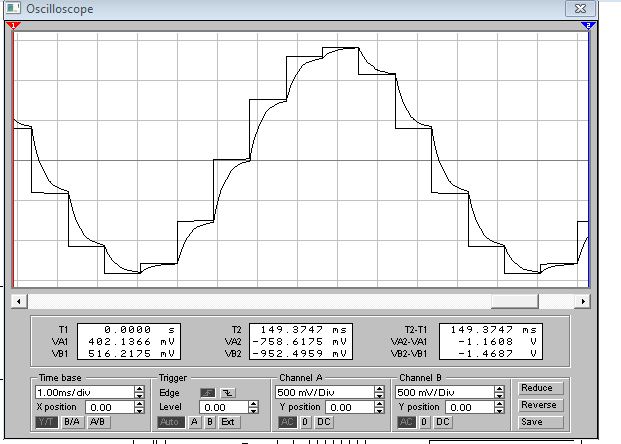The width and height of the screenshot is (621, 444).
Task: Click the Save button
Action: pos(540,422)
